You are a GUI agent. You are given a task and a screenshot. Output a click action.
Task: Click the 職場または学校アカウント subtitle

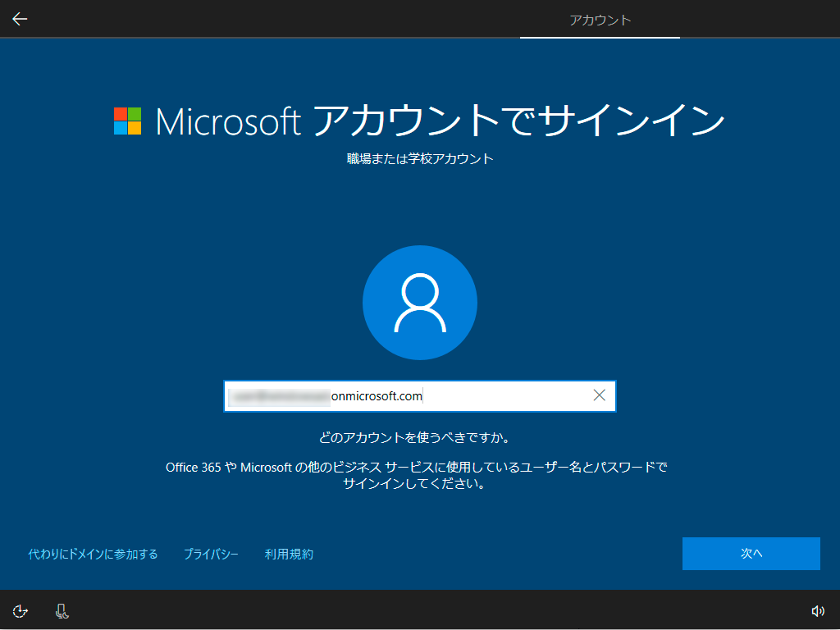tap(420, 158)
